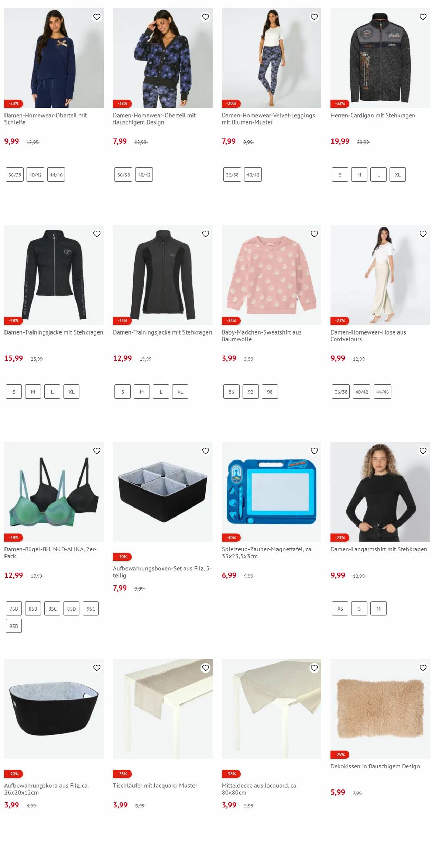
Task: Heart the Damen-Bügel-BH 2er-Pack
Action: pos(97,451)
